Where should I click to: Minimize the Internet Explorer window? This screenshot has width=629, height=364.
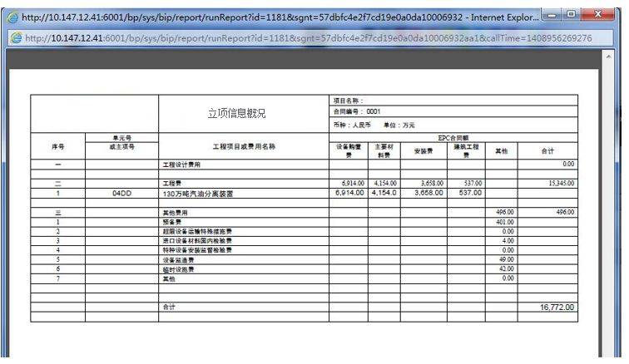pos(552,15)
